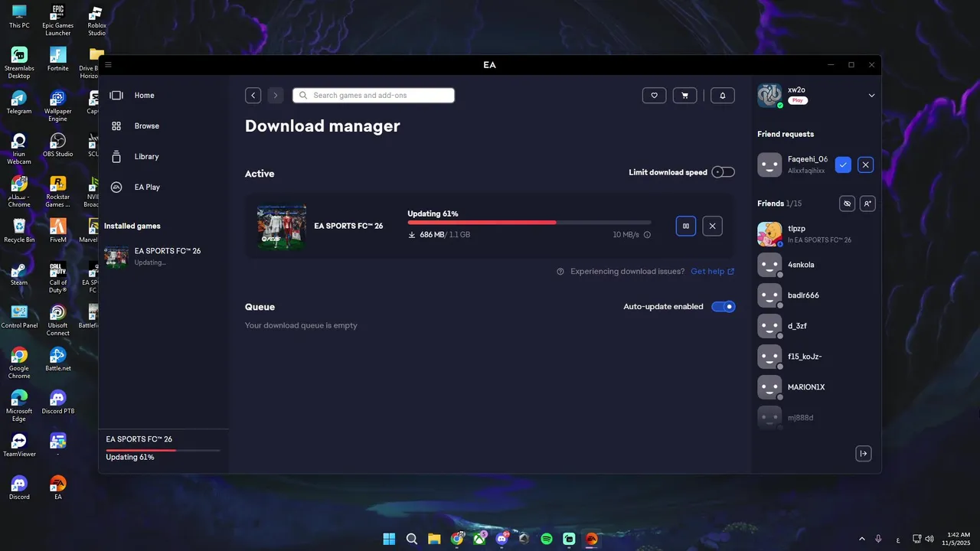Show hidden system tray icons chevron
Screen dimensions: 980x551
862,539
